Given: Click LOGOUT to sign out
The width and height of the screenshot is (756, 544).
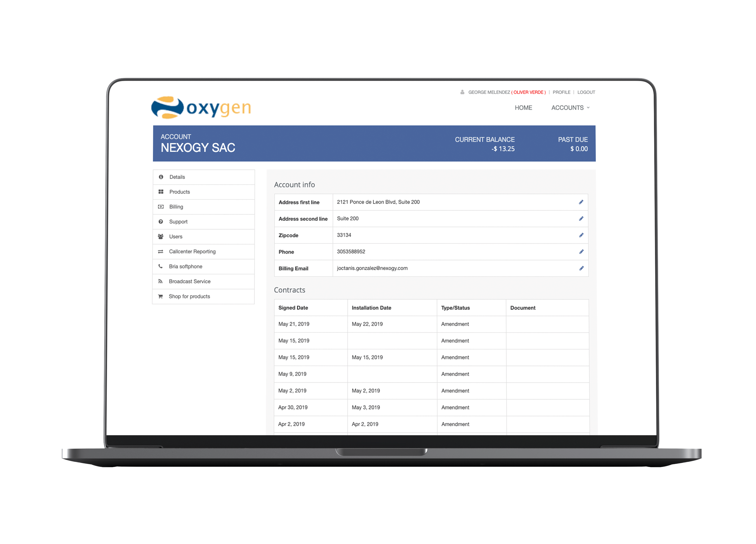Looking at the screenshot, I should [x=586, y=93].
